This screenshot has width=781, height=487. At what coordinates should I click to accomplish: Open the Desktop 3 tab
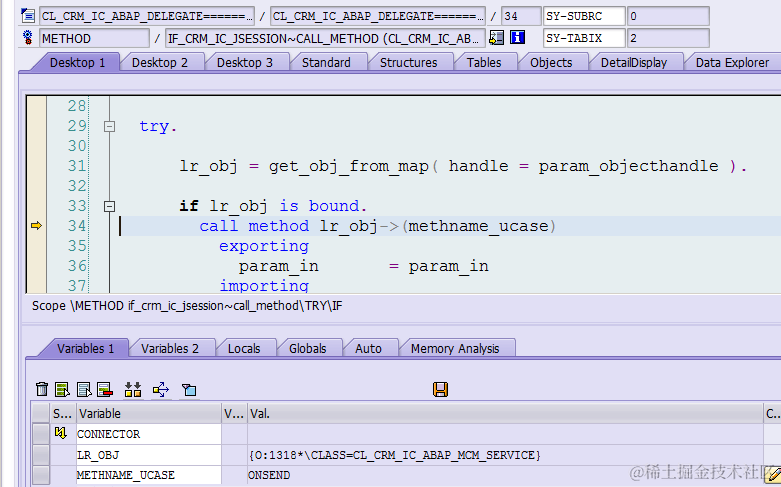(x=245, y=63)
